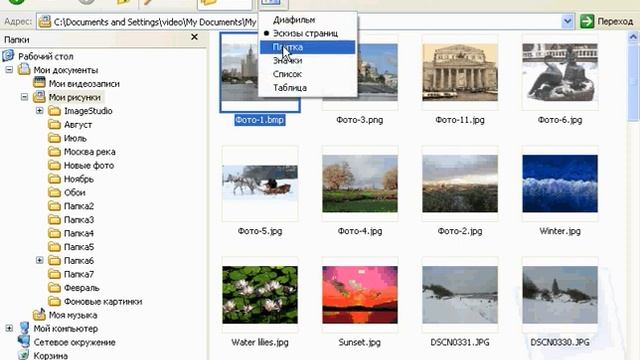Image resolution: width=640 pixels, height=360 pixels.
Task: Click the Папки pane title
Action: tap(16, 40)
